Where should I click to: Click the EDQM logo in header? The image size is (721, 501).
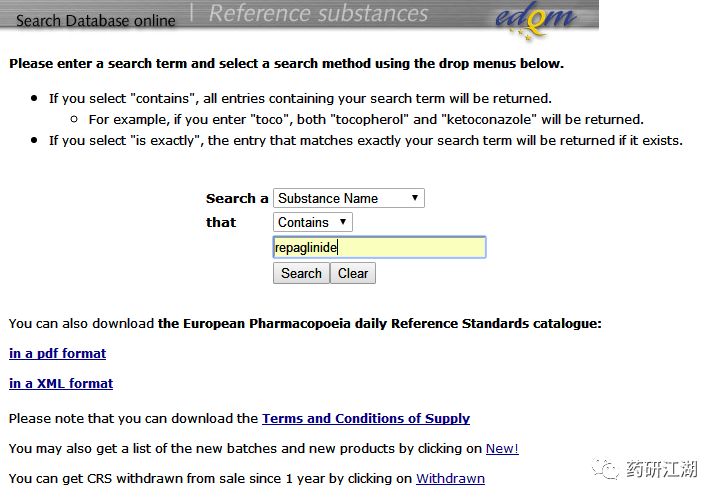(536, 18)
